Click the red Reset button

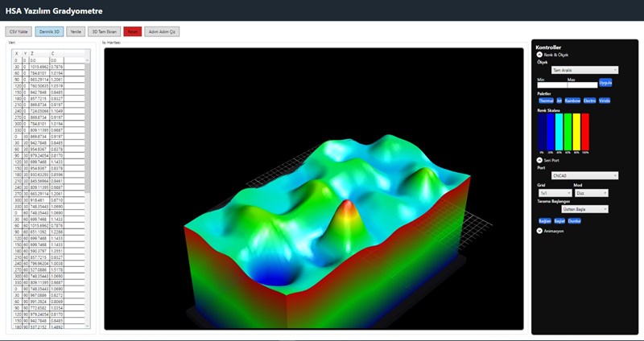tap(133, 31)
